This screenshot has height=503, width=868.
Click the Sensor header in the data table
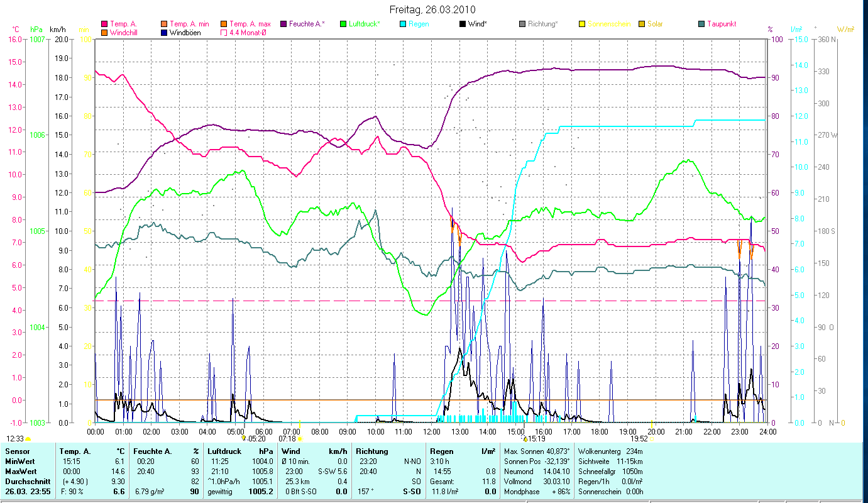tap(17, 451)
